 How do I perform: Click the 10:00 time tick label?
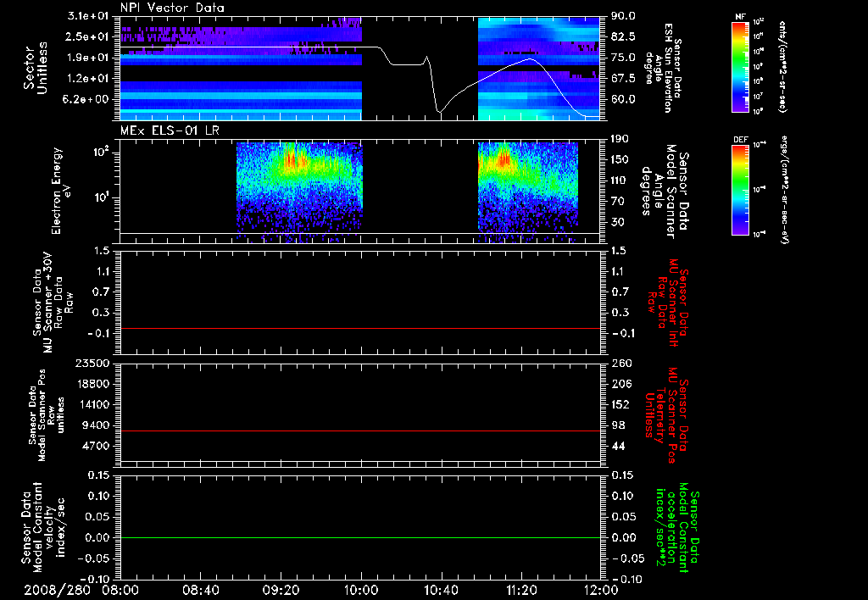(x=361, y=590)
